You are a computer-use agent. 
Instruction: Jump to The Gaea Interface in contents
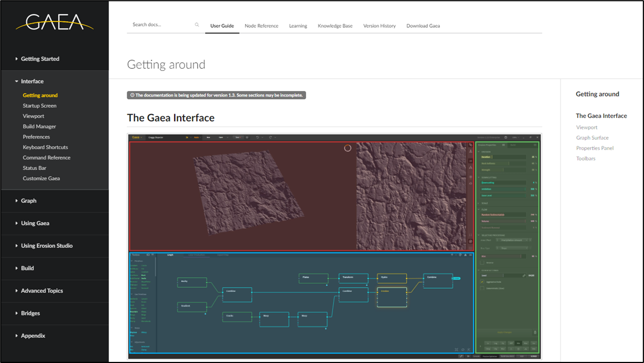pos(601,116)
